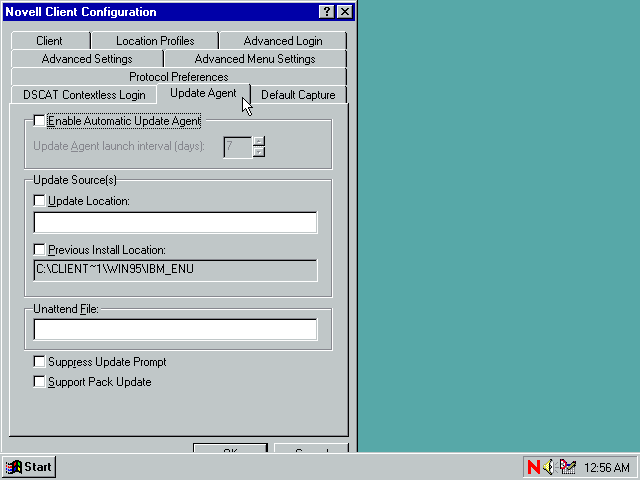The width and height of the screenshot is (640, 480).
Task: Tick the Update Location checkbox
Action: (x=39, y=200)
